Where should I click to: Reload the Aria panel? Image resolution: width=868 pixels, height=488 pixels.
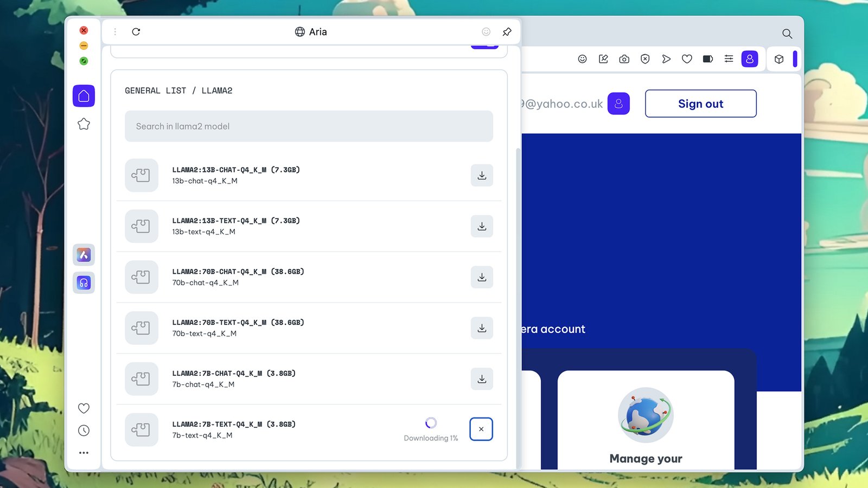pos(136,32)
